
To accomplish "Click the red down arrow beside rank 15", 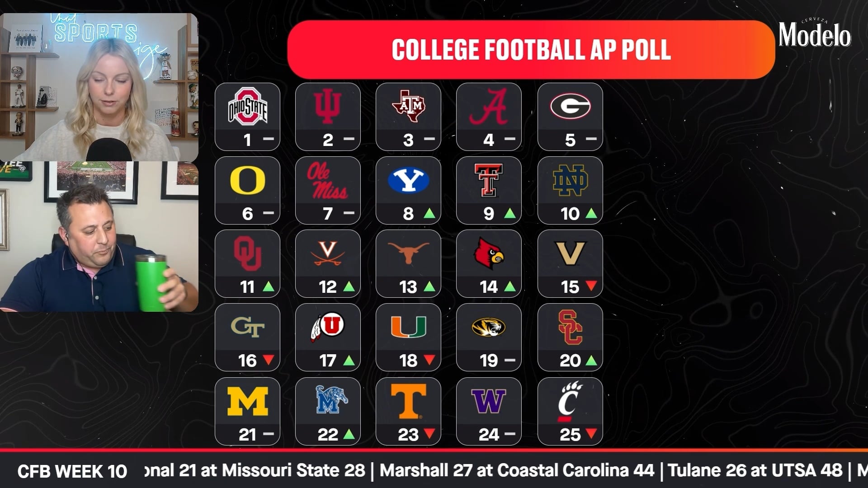I will coord(591,286).
